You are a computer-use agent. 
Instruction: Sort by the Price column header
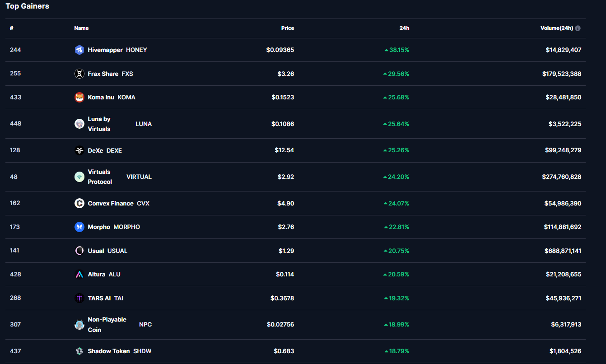coord(287,28)
